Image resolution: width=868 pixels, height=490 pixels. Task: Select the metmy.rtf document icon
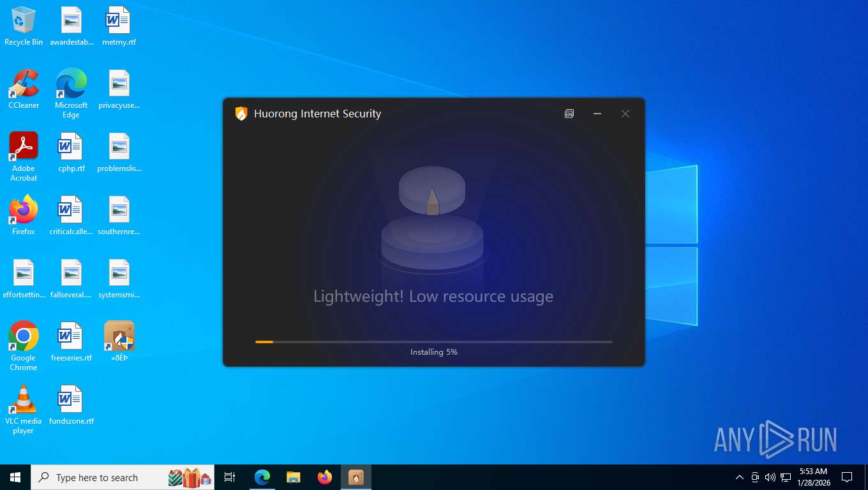[119, 26]
